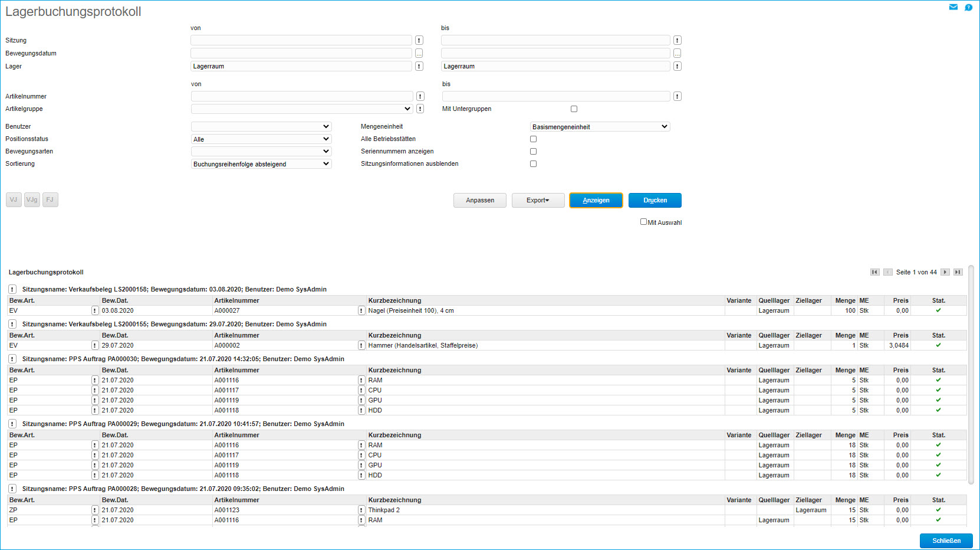This screenshot has height=550, width=980.
Task: Click the mail envelope icon at top right
Action: tap(953, 7)
